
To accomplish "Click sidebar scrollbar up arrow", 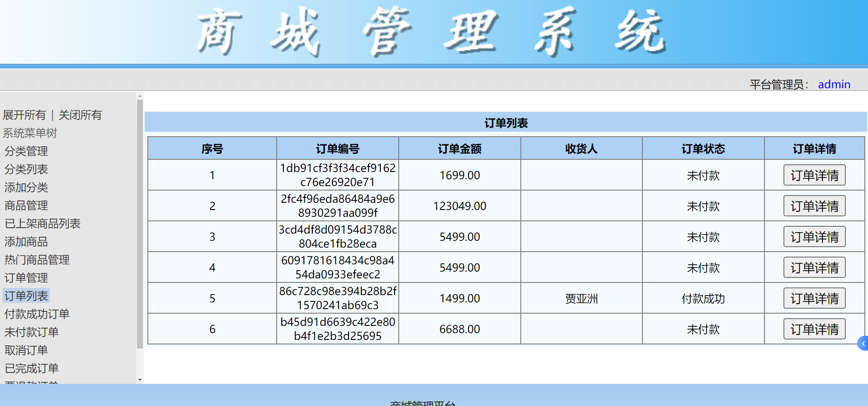I will (x=140, y=96).
